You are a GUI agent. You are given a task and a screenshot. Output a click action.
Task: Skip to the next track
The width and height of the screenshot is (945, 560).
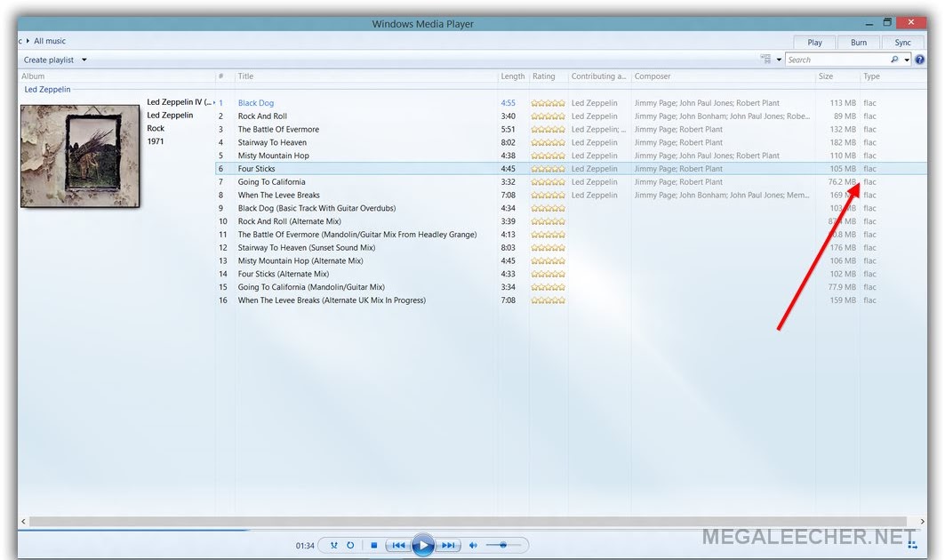[x=448, y=545]
